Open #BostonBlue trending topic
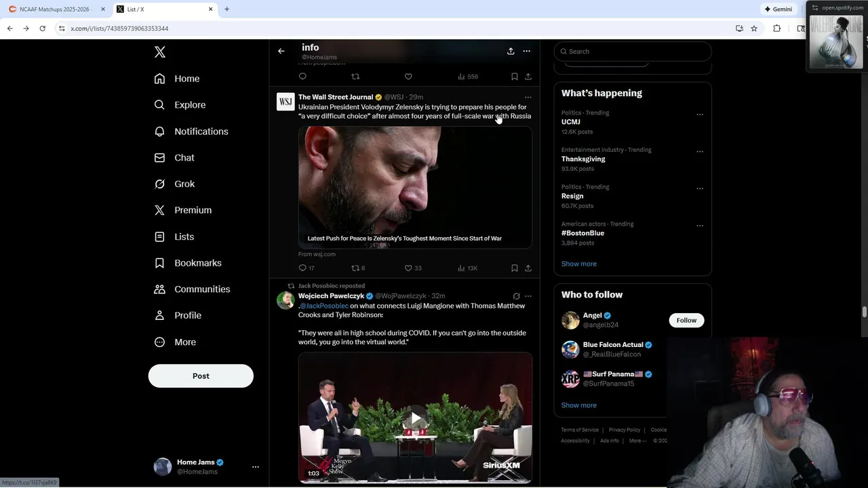 [583, 233]
